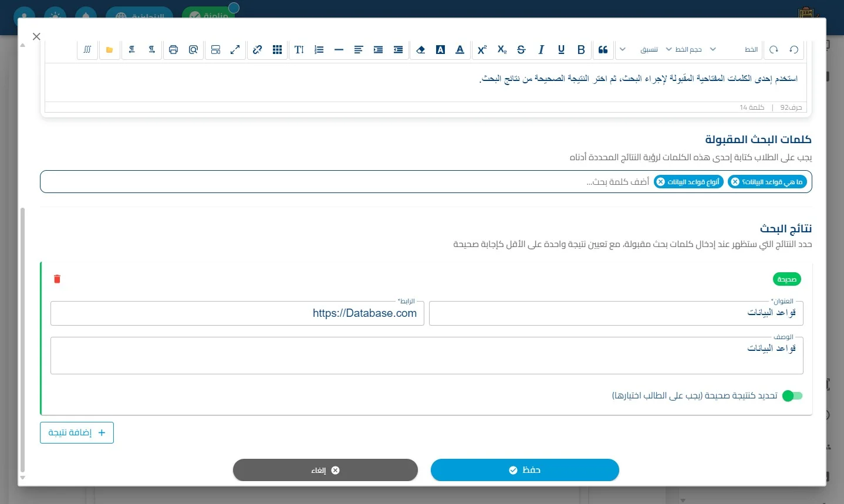Apply underline formatting to text
This screenshot has height=504, width=844.
[561, 50]
